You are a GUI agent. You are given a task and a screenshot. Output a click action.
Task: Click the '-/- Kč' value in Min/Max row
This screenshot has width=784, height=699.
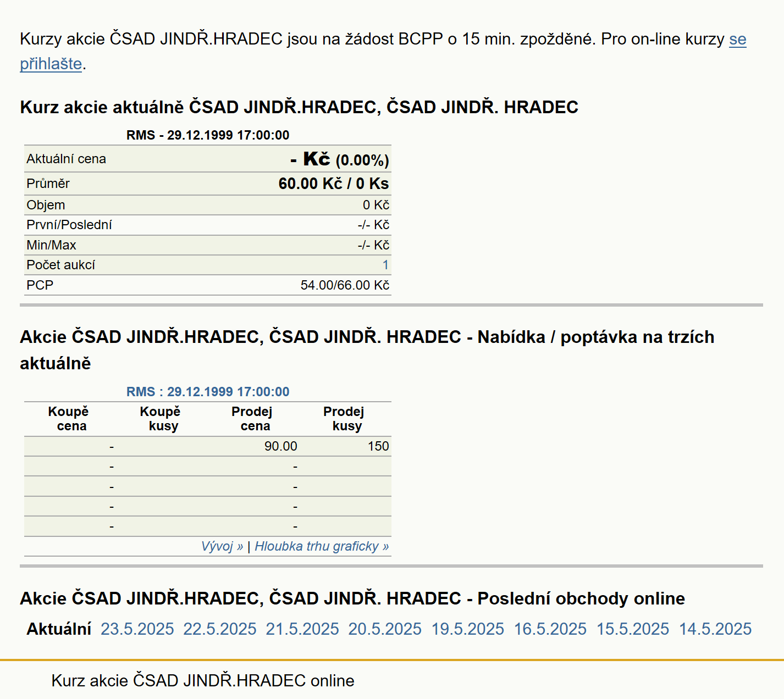[x=373, y=245]
